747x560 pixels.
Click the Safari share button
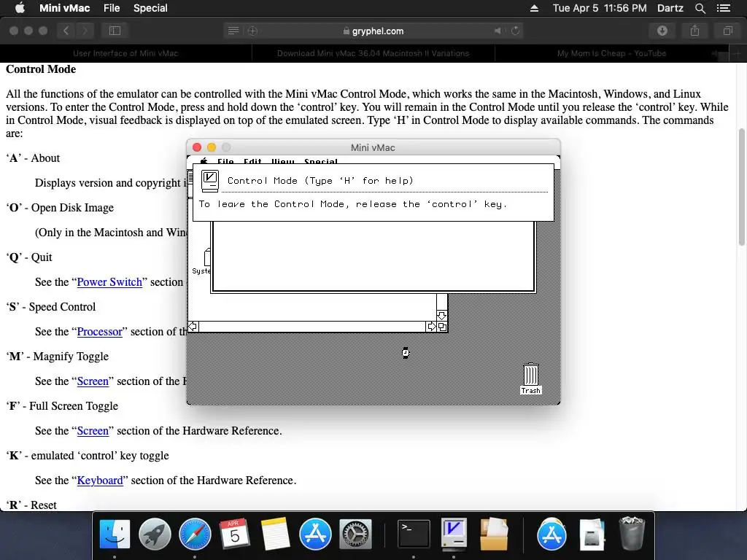point(694,31)
